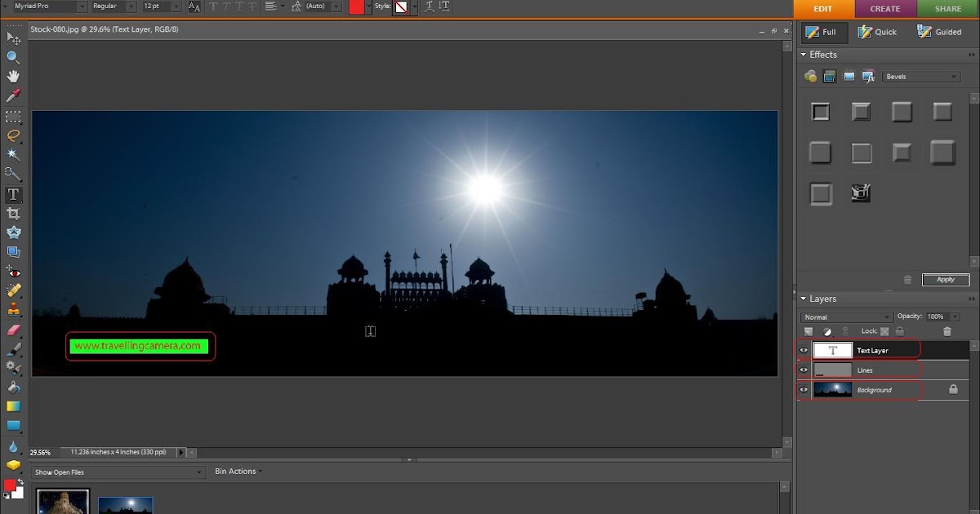980x514 pixels.
Task: Hide the Text Layer visibility eye
Action: tap(804, 350)
